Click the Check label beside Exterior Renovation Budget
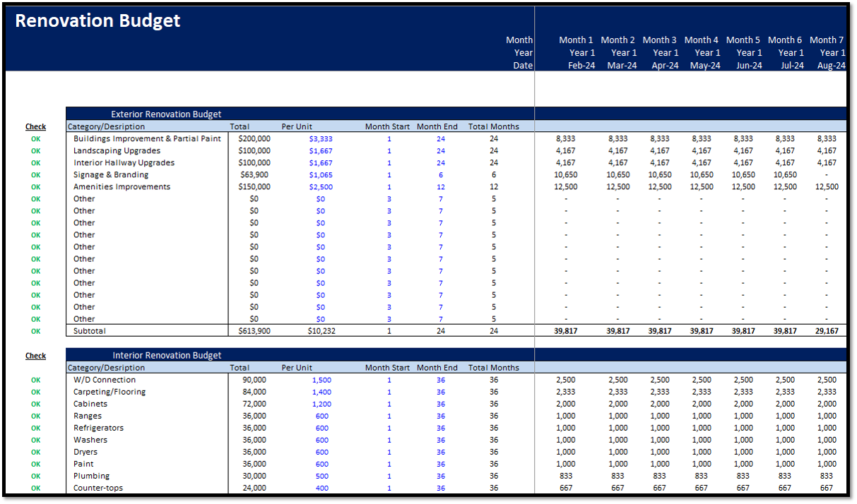 tap(35, 127)
